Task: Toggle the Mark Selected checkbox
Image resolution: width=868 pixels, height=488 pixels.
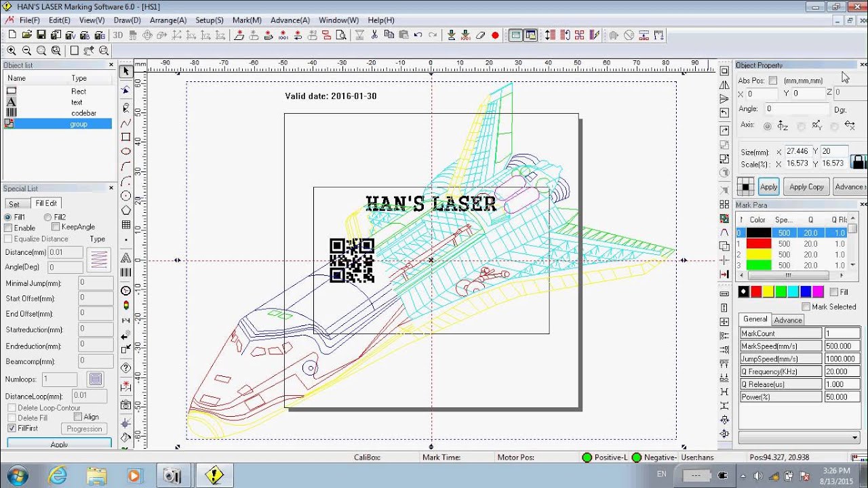Action: pyautogui.click(x=806, y=307)
